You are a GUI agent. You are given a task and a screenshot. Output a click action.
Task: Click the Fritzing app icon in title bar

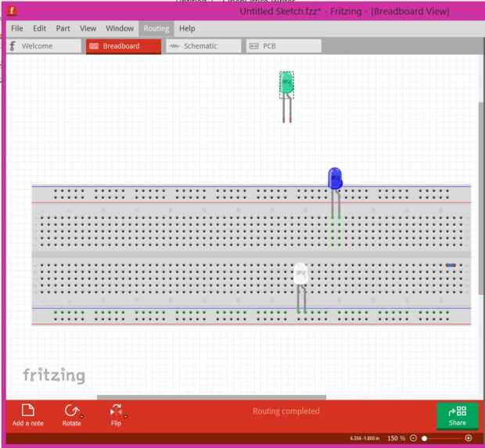coord(12,11)
